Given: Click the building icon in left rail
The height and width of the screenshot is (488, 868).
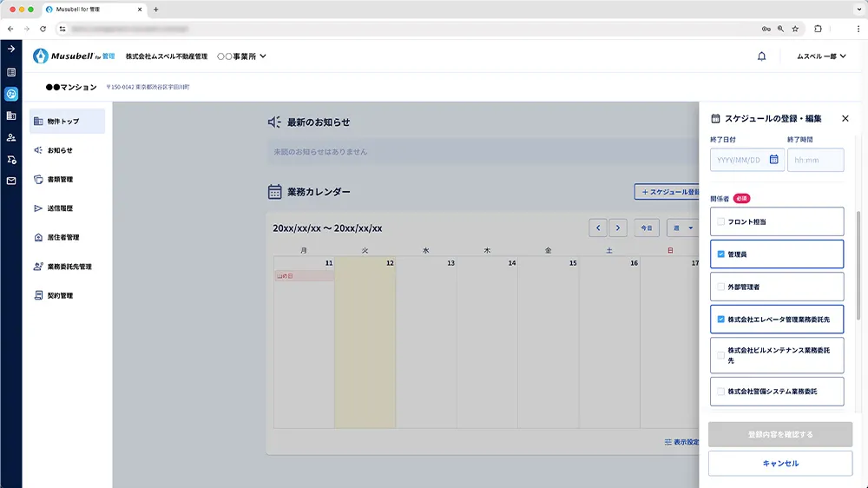Looking at the screenshot, I should pyautogui.click(x=11, y=115).
